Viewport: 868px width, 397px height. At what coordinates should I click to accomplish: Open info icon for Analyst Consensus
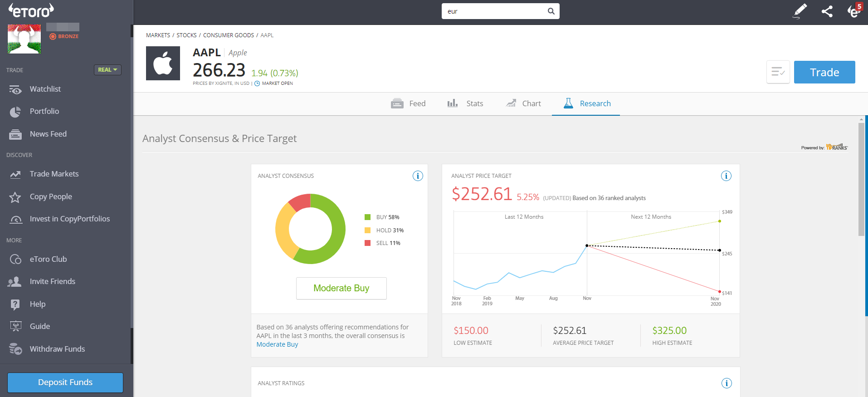coord(418,176)
